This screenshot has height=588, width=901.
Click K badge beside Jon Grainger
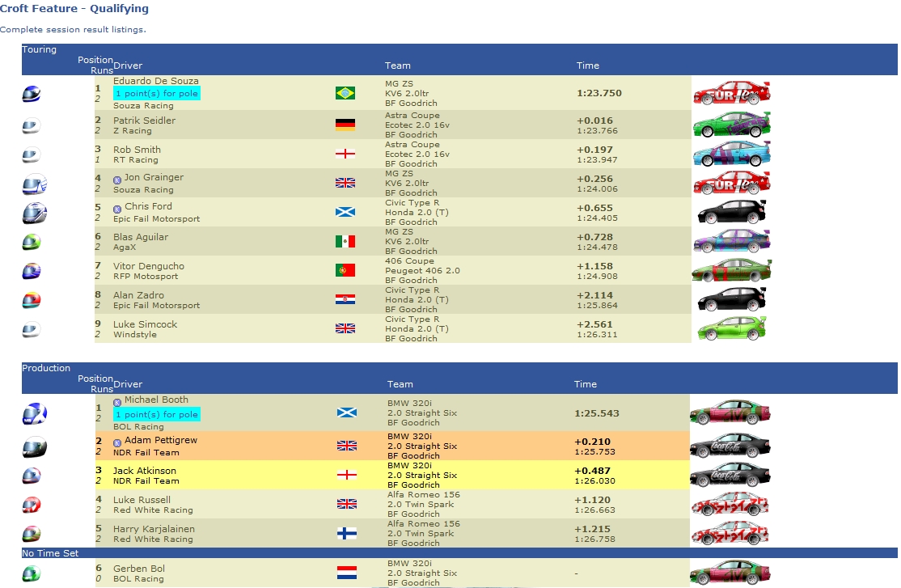click(x=117, y=180)
